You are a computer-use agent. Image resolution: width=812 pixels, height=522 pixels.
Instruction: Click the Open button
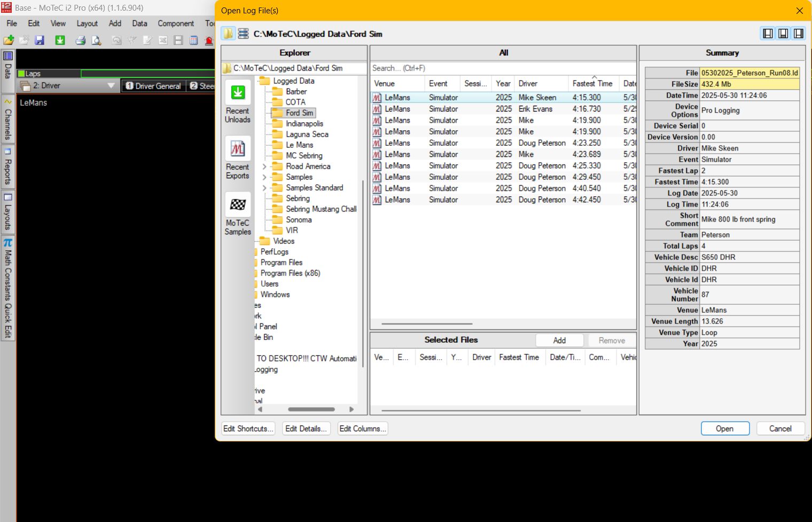coord(724,429)
